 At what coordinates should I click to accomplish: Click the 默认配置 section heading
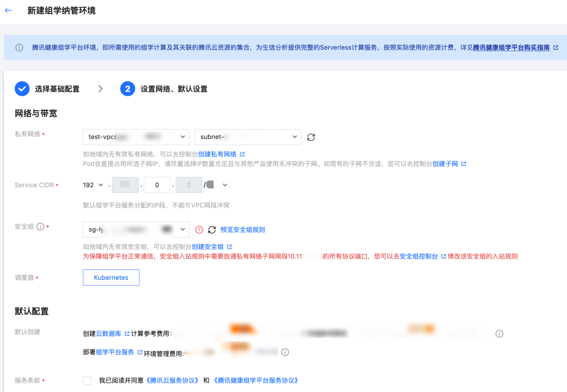[x=32, y=311]
